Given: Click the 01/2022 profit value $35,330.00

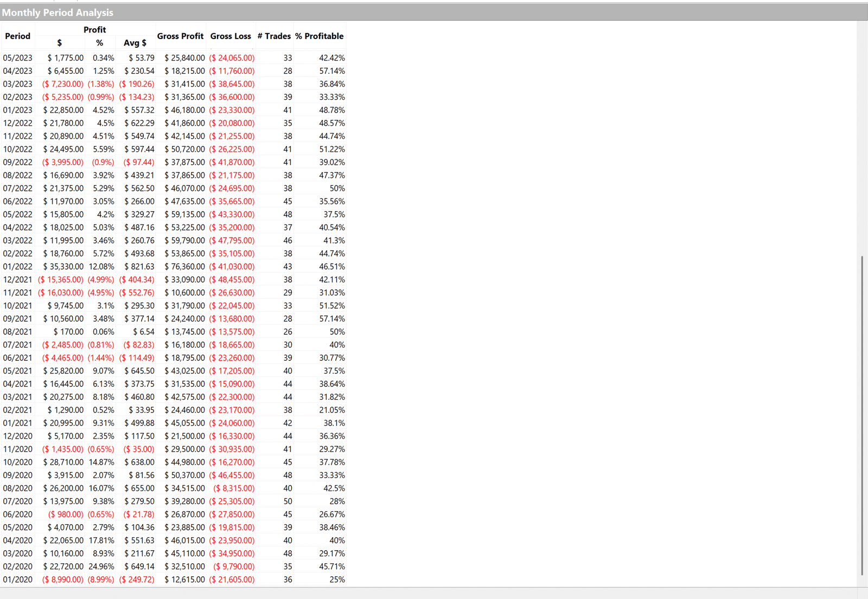Looking at the screenshot, I should [x=63, y=266].
